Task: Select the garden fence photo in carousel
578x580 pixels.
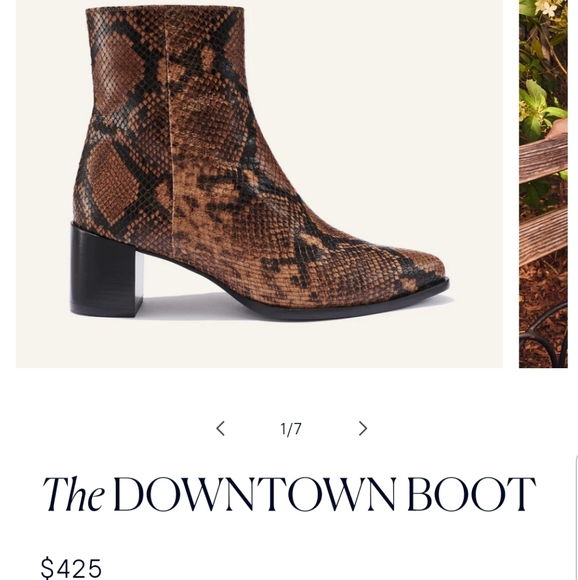Action: [543, 183]
